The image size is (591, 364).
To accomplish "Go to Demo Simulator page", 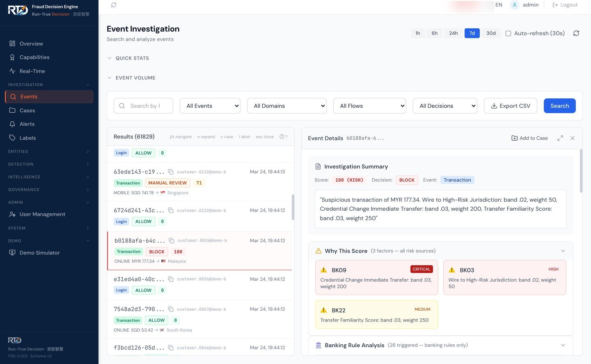I will [39, 253].
